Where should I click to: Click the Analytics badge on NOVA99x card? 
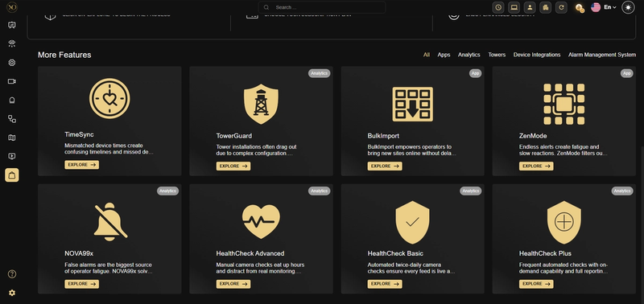pyautogui.click(x=167, y=191)
